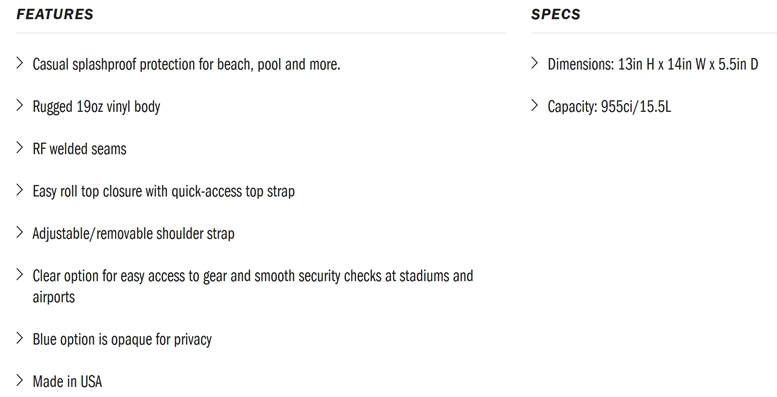Click the Capacity 955ci/15.5L text
Image resolution: width=777 pixels, height=397 pixels.
point(609,107)
